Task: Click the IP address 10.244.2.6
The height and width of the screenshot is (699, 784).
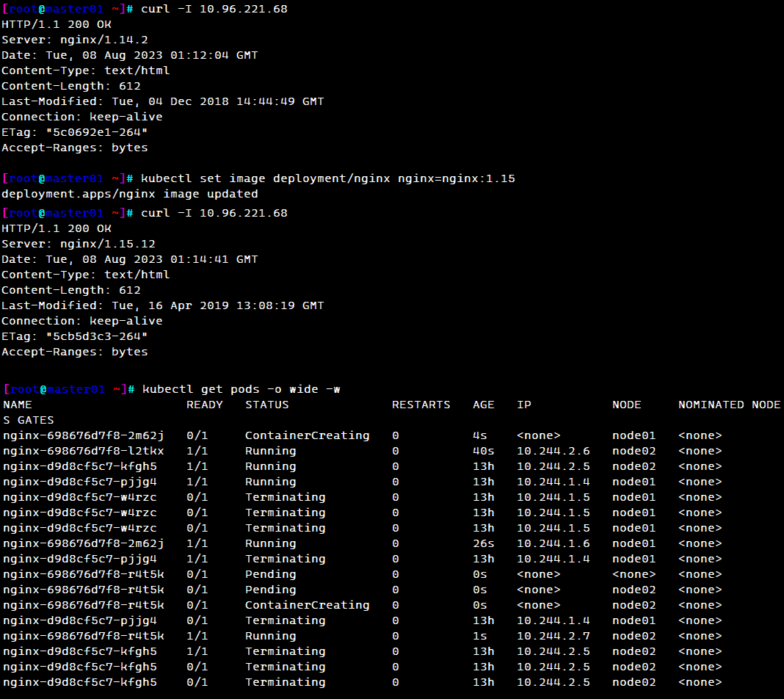Action: 553,451
